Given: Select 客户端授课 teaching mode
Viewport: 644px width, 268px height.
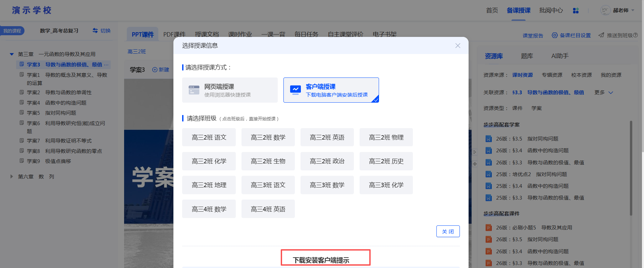Looking at the screenshot, I should click(x=331, y=90).
